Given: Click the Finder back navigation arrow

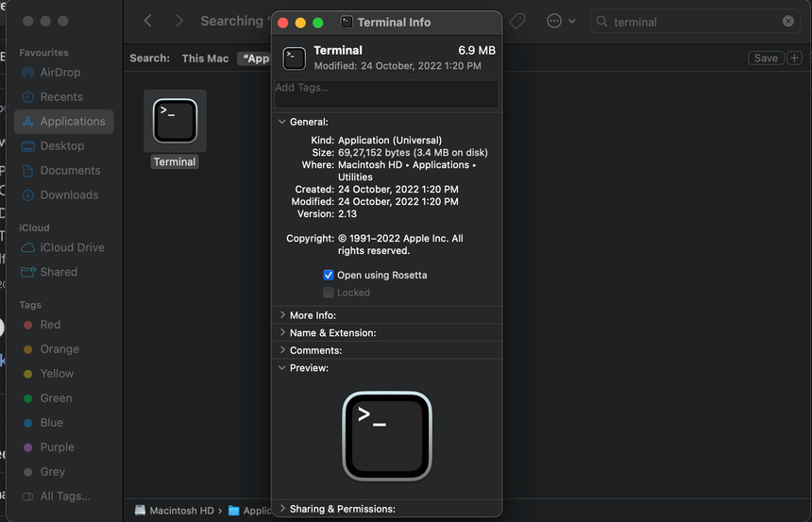Looking at the screenshot, I should point(148,21).
